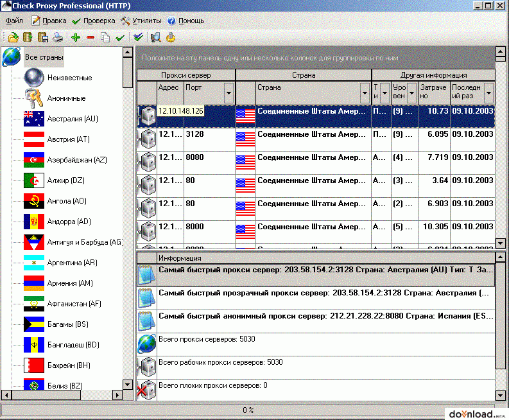
Task: Click the printer toolbar icon
Action: [x=58, y=37]
